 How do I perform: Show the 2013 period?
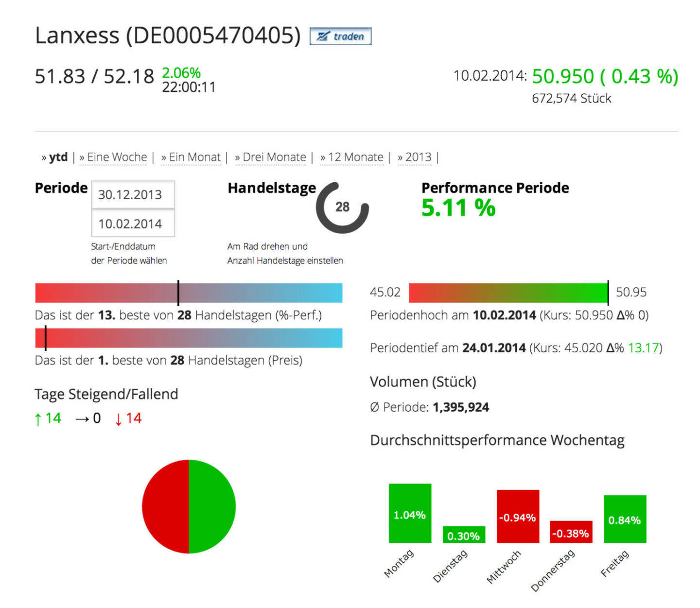418,157
